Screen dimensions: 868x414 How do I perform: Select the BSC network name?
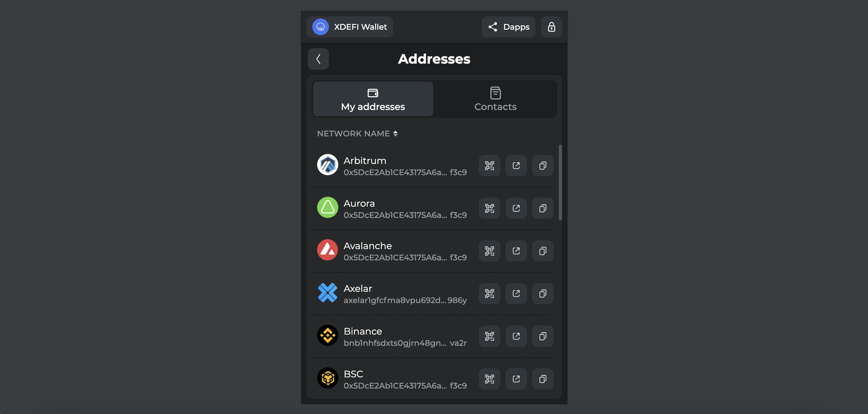(353, 374)
